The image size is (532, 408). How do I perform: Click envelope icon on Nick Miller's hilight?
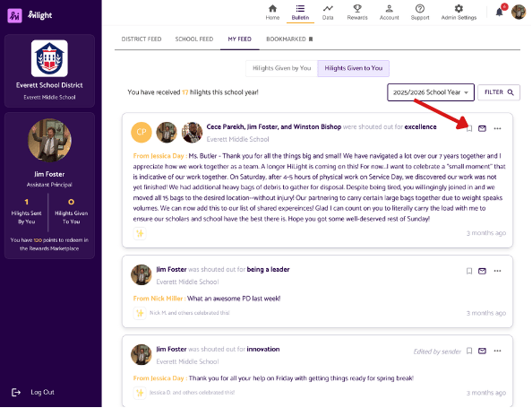[x=482, y=271]
